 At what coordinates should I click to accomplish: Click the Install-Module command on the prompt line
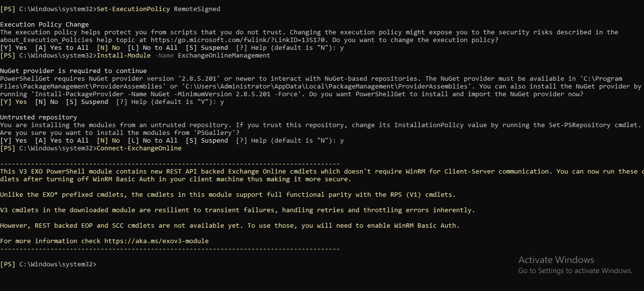point(124,56)
